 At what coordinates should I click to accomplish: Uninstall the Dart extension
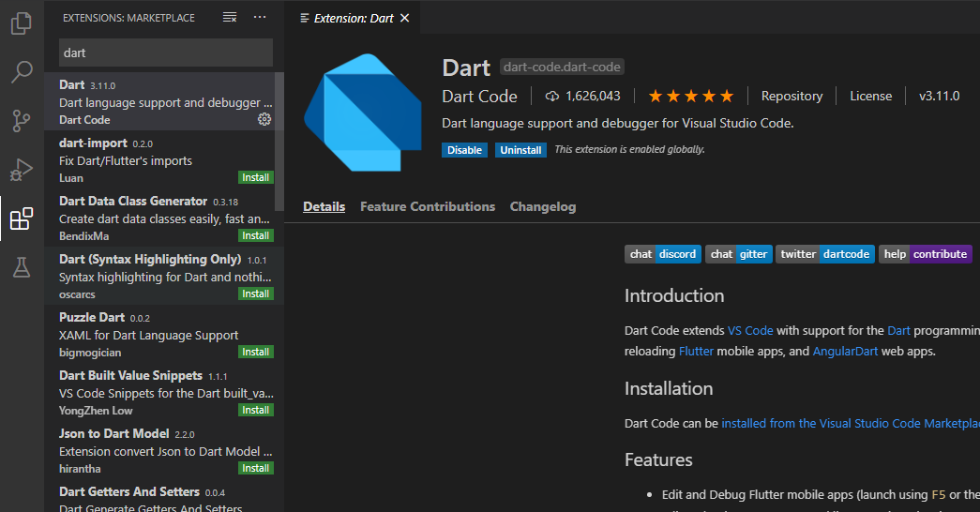(x=520, y=150)
